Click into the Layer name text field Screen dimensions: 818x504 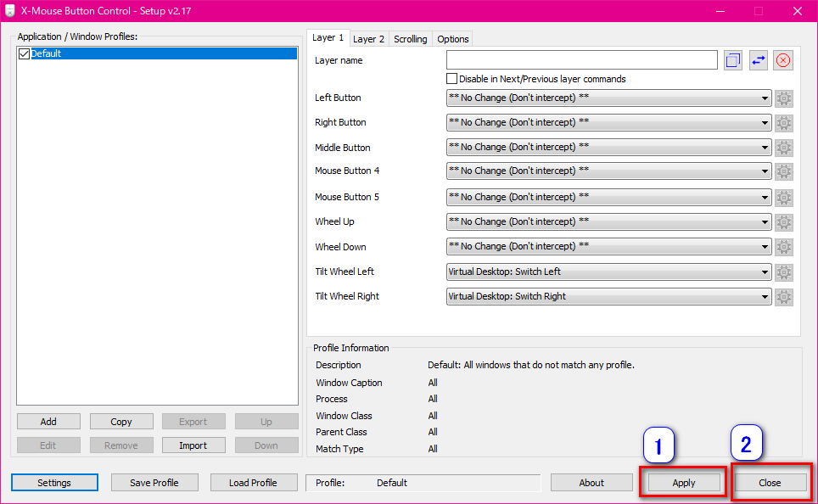click(x=581, y=60)
